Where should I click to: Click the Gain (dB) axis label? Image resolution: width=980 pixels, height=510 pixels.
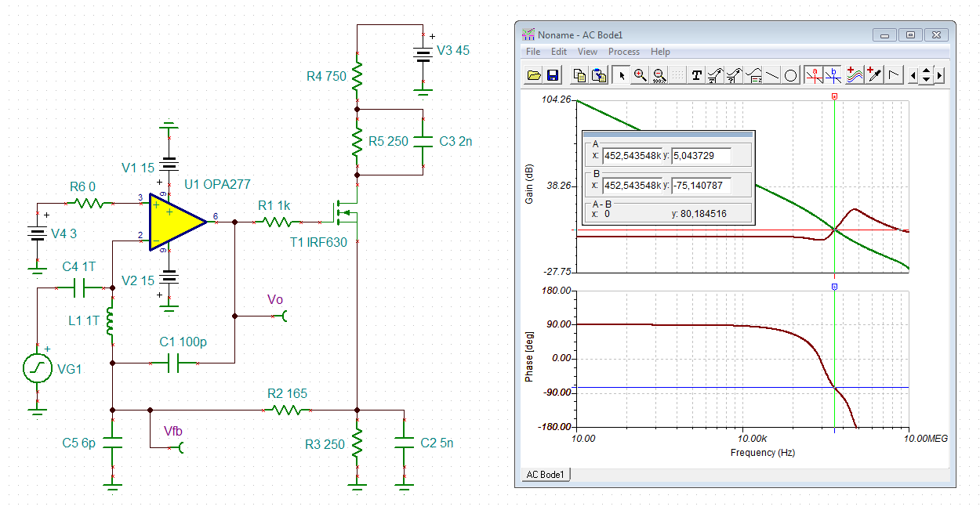click(529, 185)
